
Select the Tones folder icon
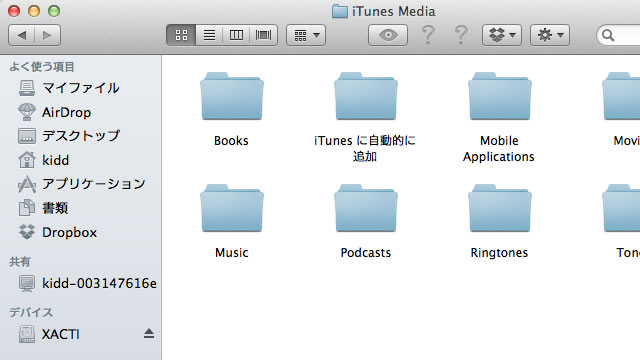coord(621,208)
